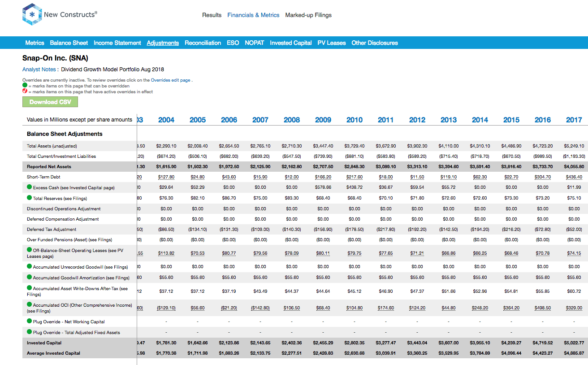
Task: Switch to the Metrics tab
Action: (x=35, y=43)
